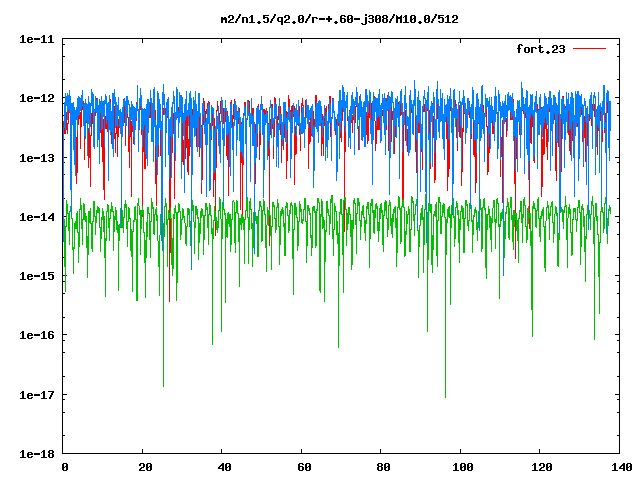Click the 1e-12 y-axis label
640x480 pixels.
37,98
